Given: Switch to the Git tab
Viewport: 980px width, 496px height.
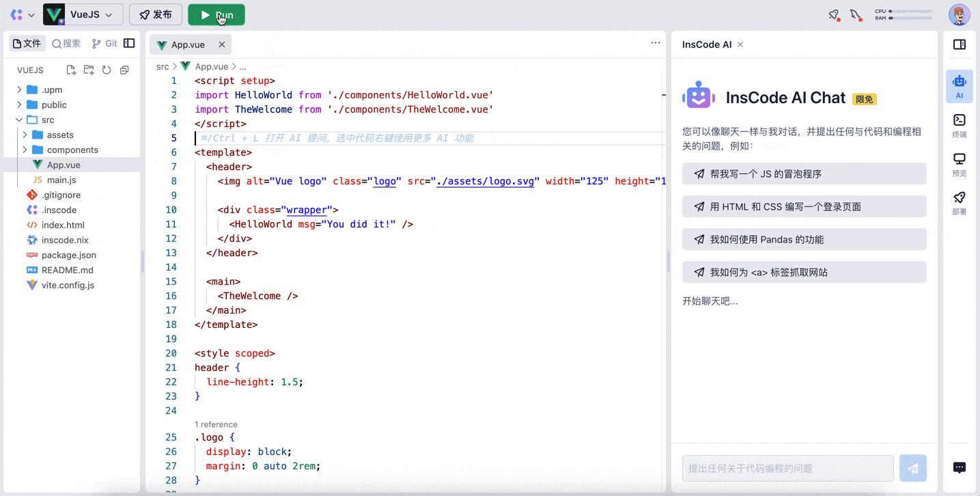Looking at the screenshot, I should click(104, 43).
